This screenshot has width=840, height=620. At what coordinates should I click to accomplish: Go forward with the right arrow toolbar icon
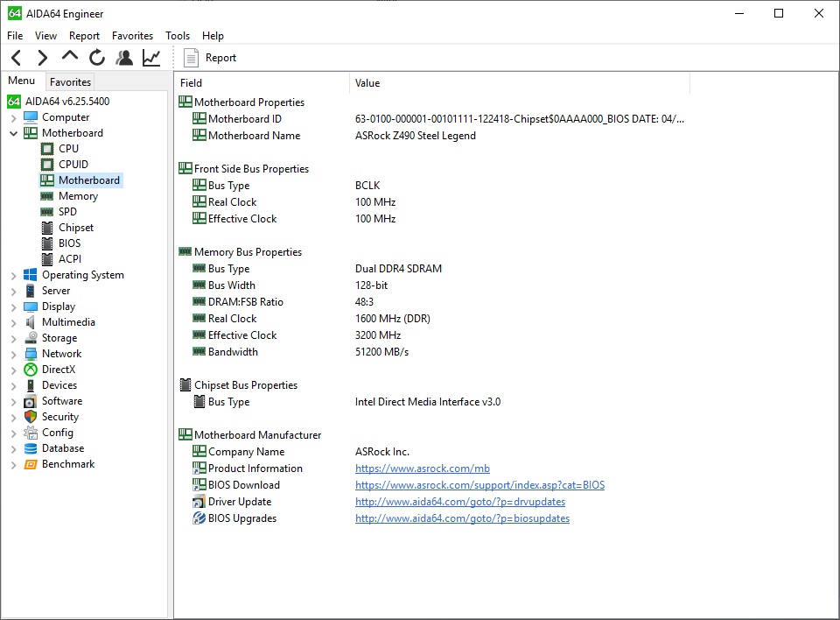point(42,58)
